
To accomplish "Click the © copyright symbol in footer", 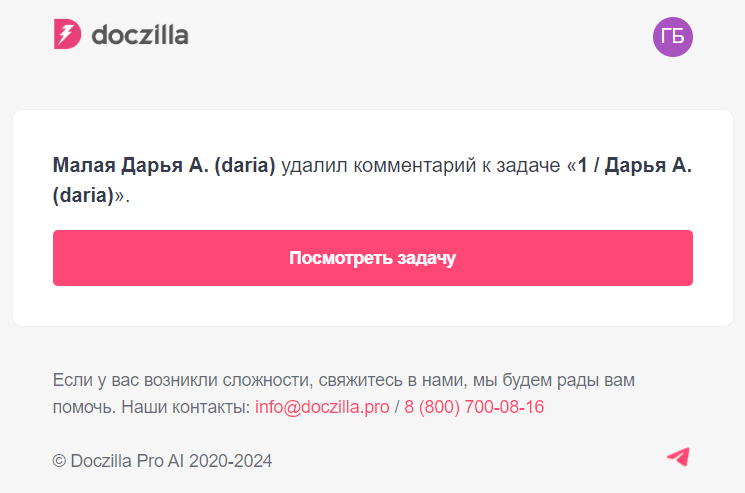I will click(59, 461).
